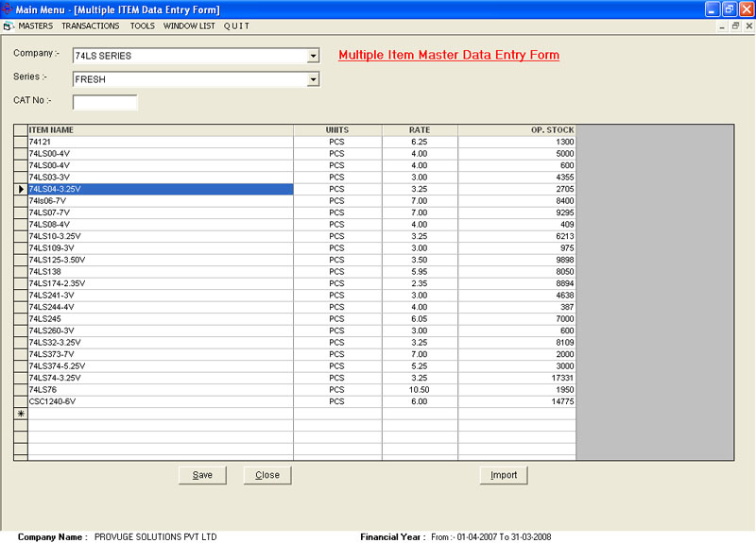Open the MASTERS menu
The image size is (756, 543).
[x=36, y=25]
